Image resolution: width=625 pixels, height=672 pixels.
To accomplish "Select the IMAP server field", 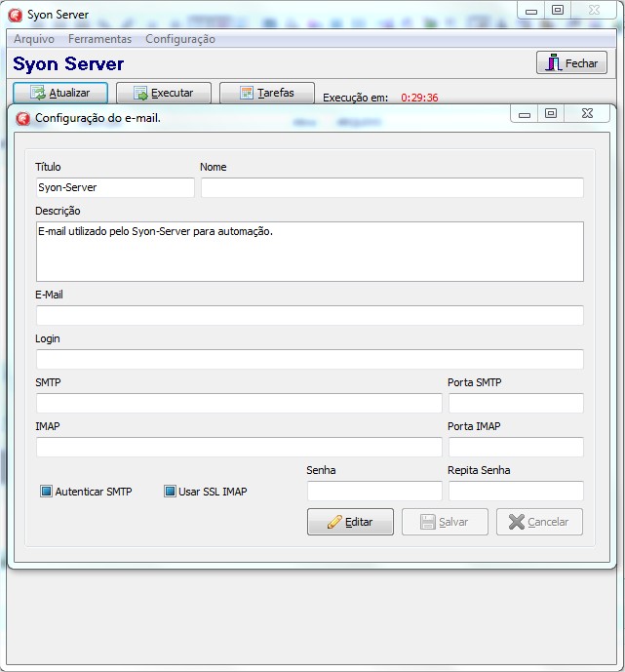I will click(x=239, y=448).
